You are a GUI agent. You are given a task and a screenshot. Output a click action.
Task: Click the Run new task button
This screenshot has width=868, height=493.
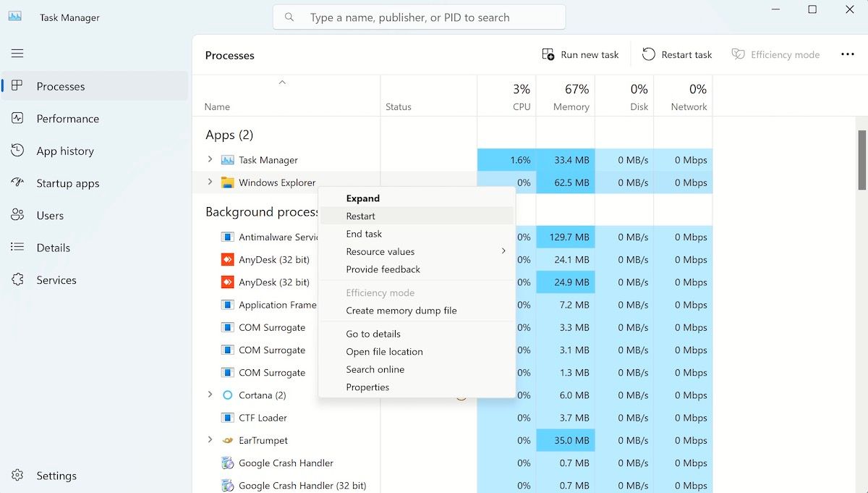pos(580,54)
